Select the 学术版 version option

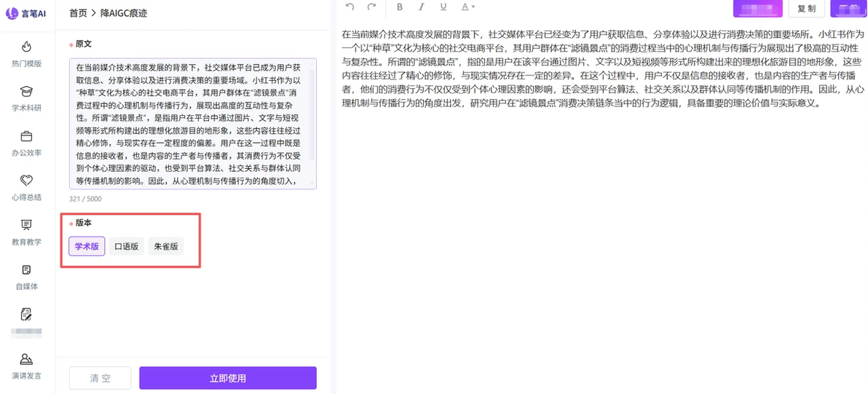coord(87,246)
